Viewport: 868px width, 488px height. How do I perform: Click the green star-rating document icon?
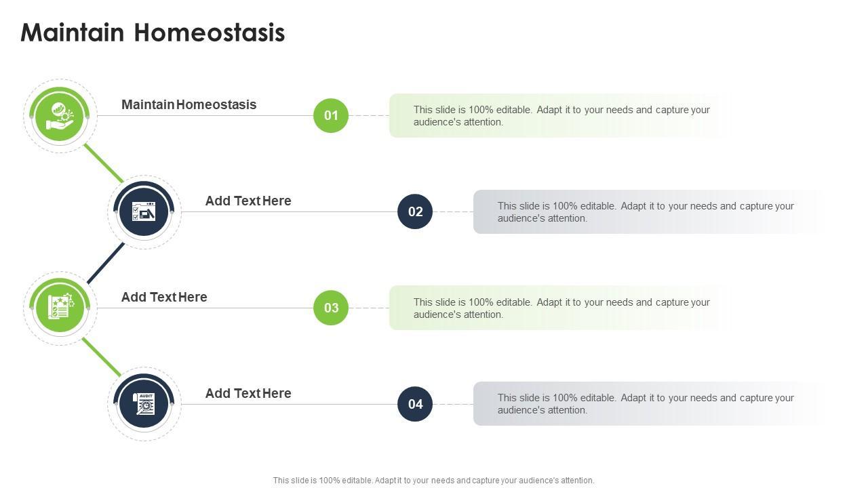pos(60,308)
